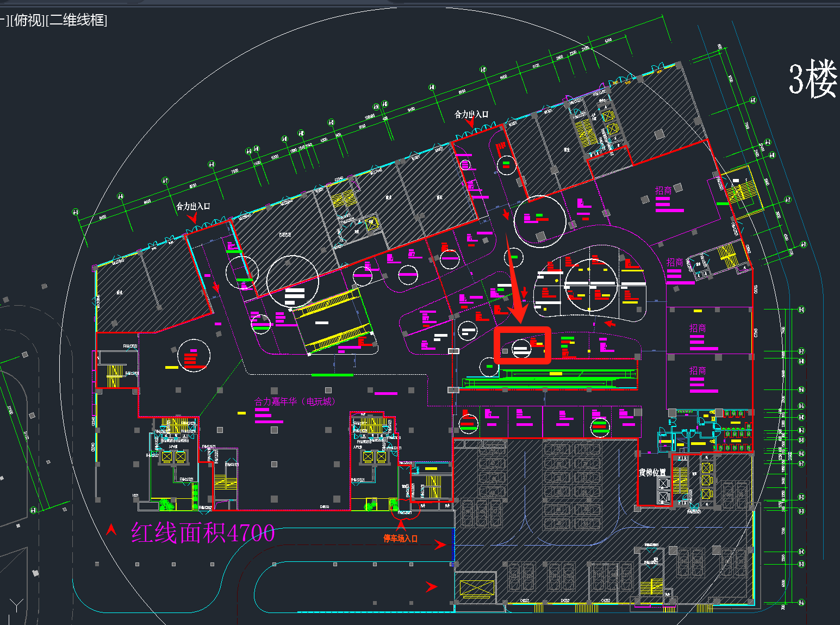Open the 俯视 view control menu

(x=28, y=21)
